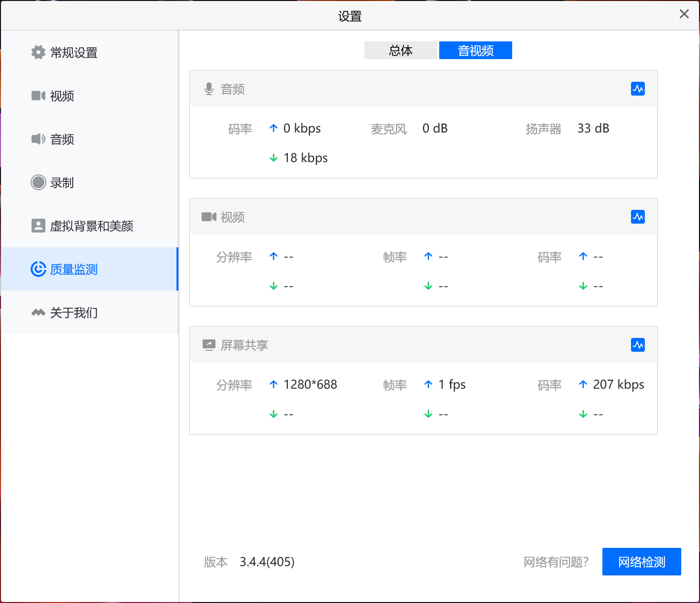The width and height of the screenshot is (700, 603).
Task: Click the upload arrow beside 1 fps
Action: click(x=428, y=384)
